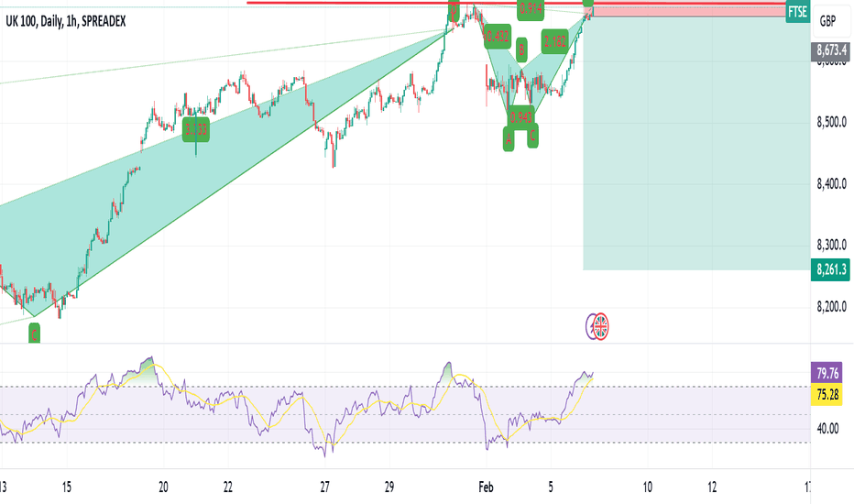Click the 8,400.0 price axis value
Screen dimensions: 854x504
832,183
